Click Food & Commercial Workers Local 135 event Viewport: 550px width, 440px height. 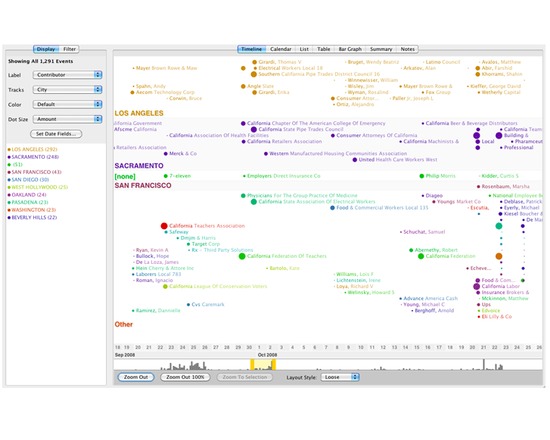coord(379,208)
